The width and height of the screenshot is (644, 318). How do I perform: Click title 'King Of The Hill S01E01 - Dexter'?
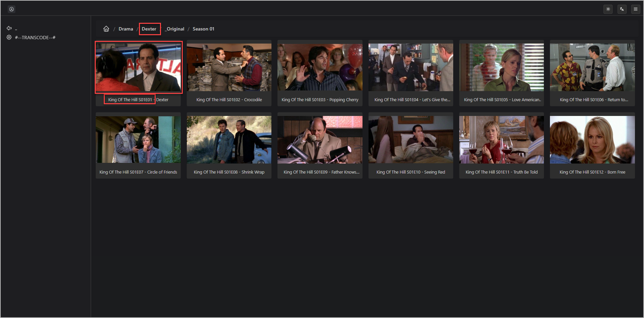(138, 100)
